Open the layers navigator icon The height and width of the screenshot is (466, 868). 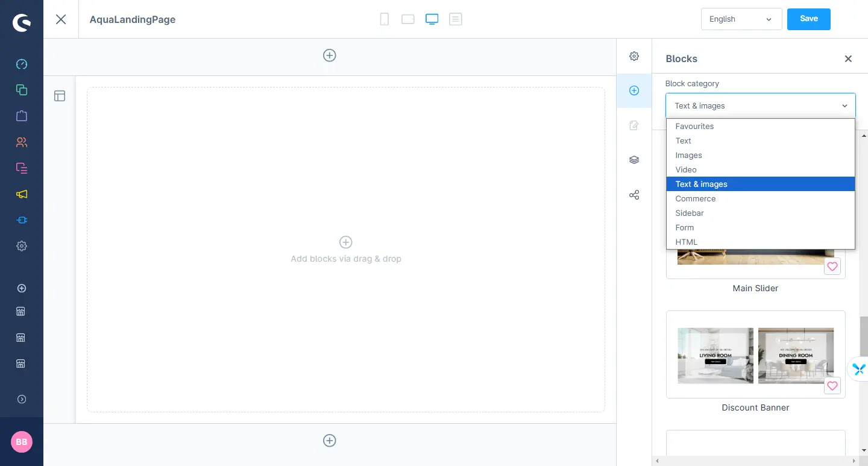(634, 160)
